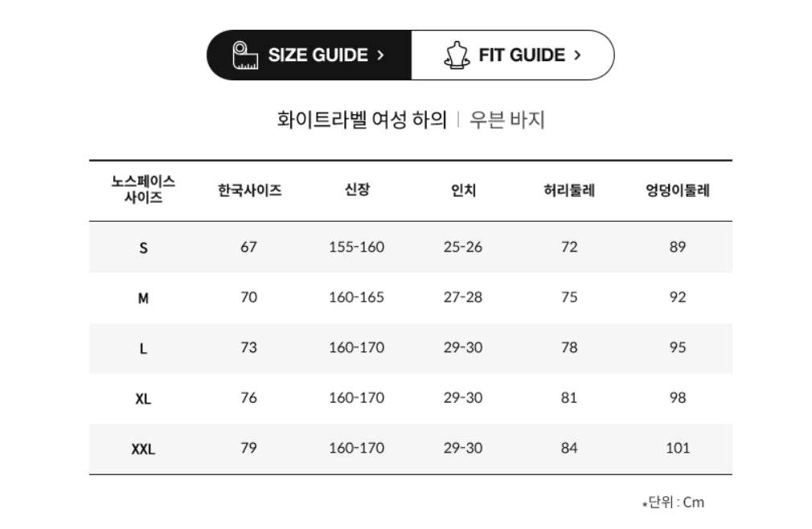Select the M size row label

tap(143, 298)
